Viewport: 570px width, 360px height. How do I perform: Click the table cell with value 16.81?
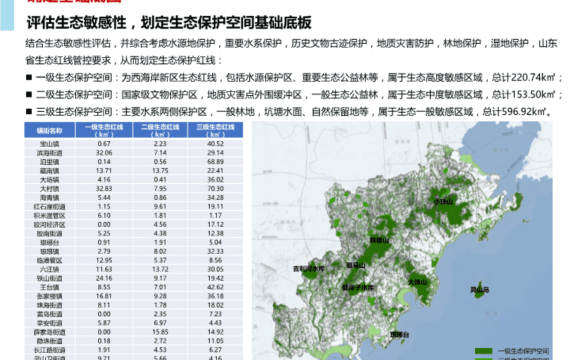click(104, 296)
